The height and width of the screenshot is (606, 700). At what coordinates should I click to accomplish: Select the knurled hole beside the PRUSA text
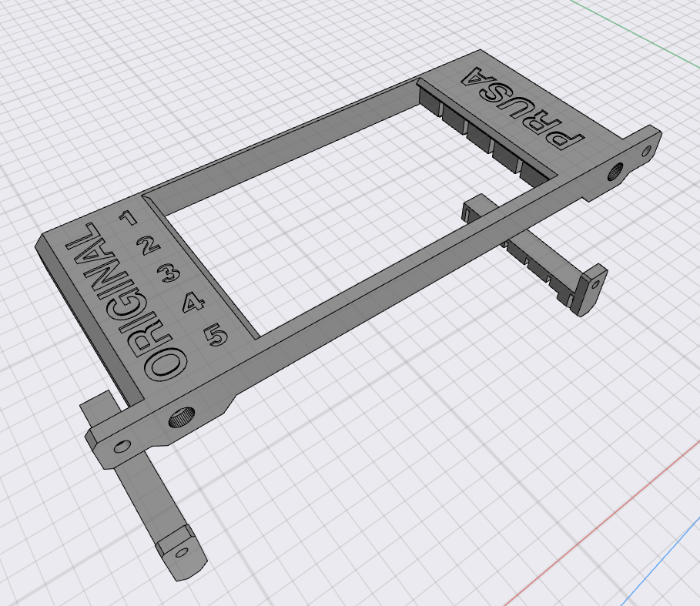[616, 172]
